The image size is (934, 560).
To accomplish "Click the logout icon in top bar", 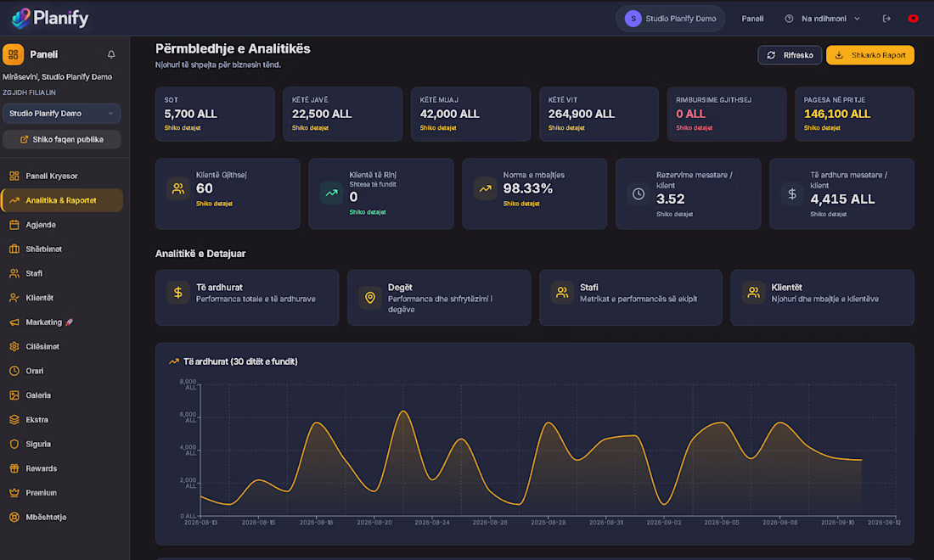I will pos(886,19).
